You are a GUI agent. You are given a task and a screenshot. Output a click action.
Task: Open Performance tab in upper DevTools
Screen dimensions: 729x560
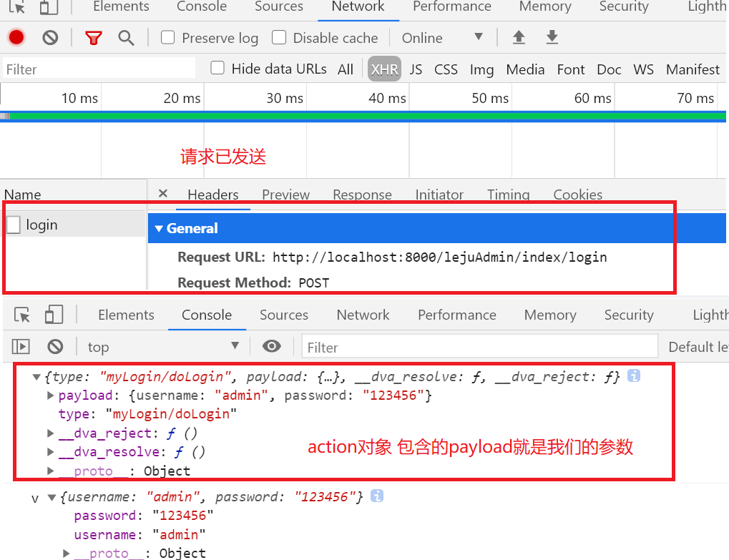click(452, 6)
